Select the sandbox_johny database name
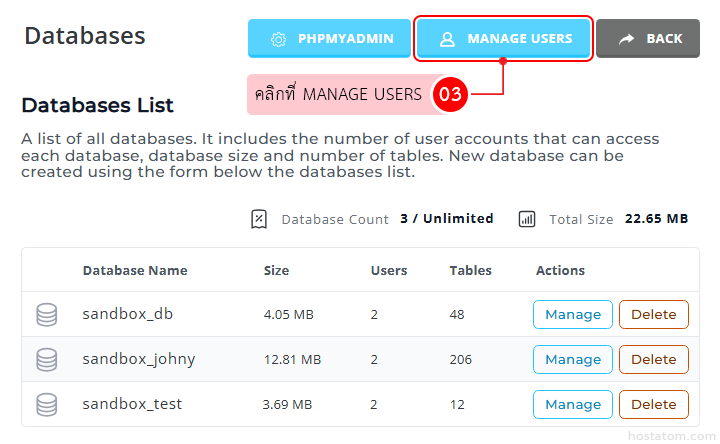The image size is (720, 444). click(x=139, y=360)
